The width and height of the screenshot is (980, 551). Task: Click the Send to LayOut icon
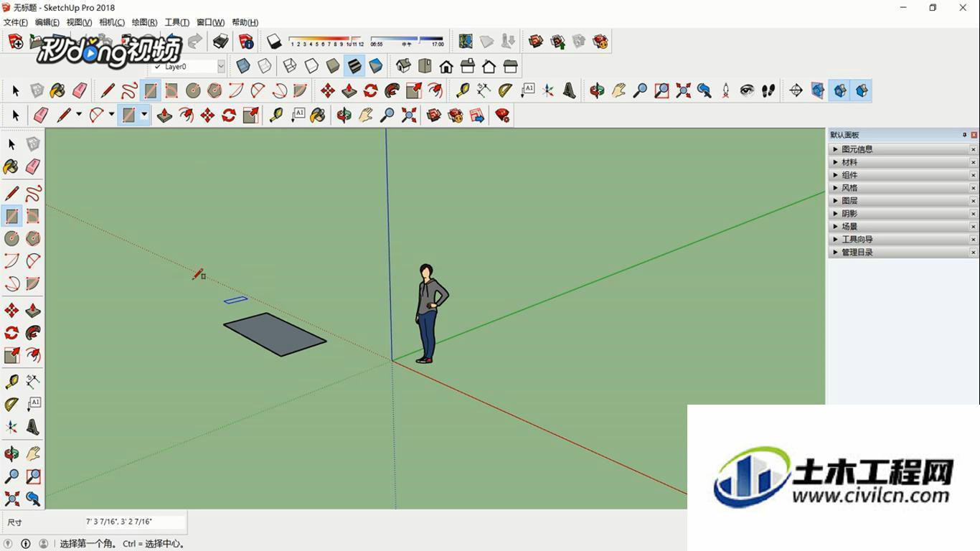477,115
